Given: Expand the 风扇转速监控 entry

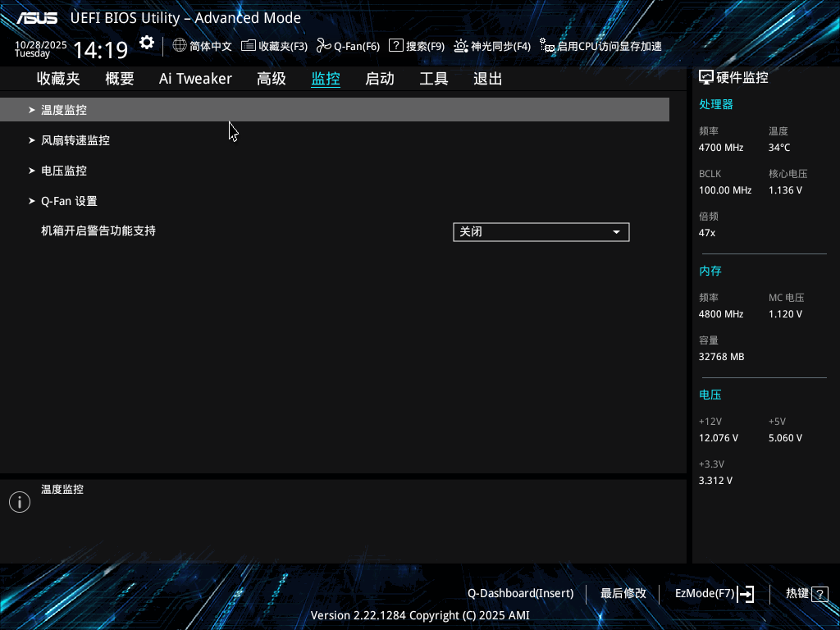Looking at the screenshot, I should click(x=75, y=139).
